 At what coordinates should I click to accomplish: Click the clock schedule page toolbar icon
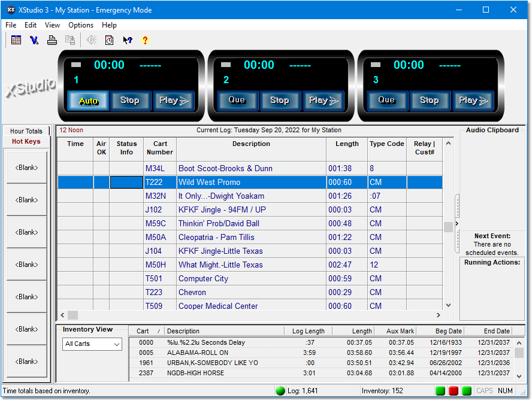click(x=109, y=40)
